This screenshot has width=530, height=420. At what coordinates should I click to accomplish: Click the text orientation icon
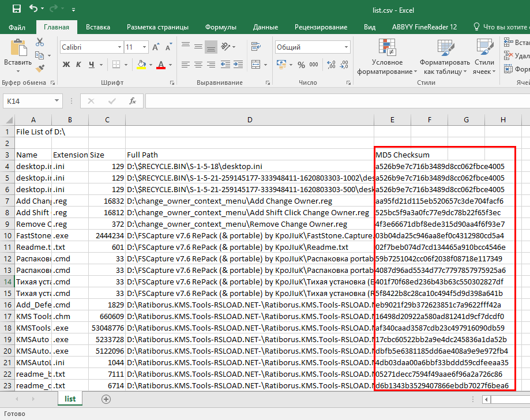tap(225, 46)
